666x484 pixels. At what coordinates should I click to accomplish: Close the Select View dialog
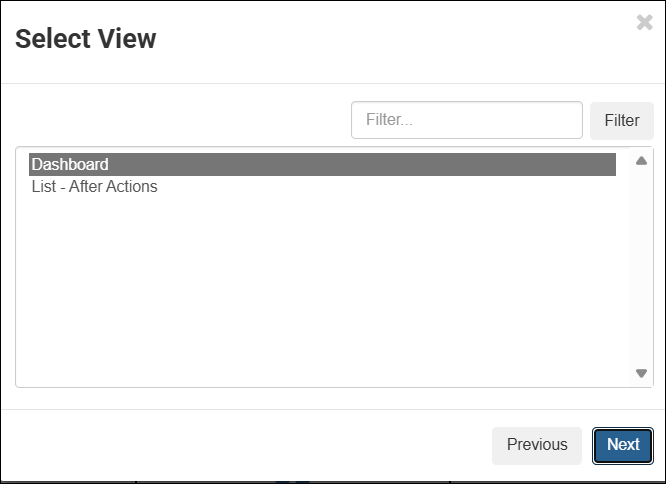(644, 23)
